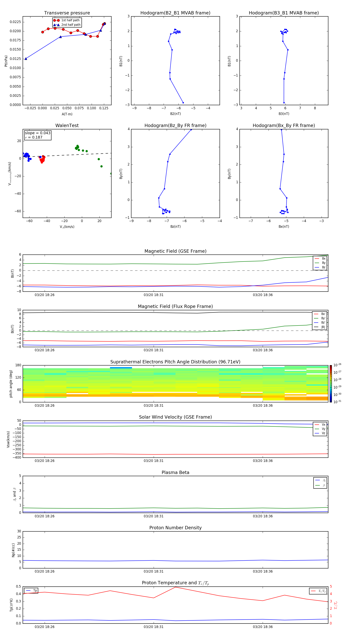Click the "pitch angle (deg)" axis label
The height and width of the screenshot is (644, 351).
click(11, 384)
